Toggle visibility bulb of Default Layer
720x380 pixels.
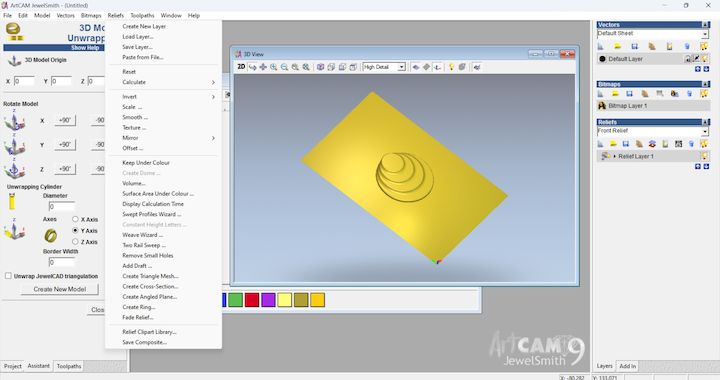click(705, 59)
